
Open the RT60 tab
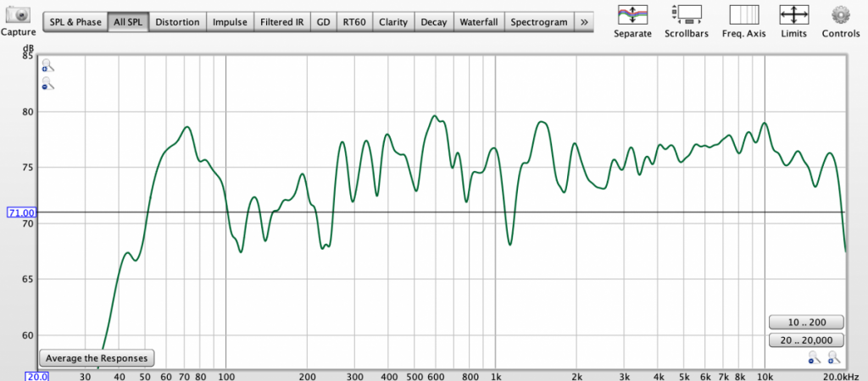[354, 22]
